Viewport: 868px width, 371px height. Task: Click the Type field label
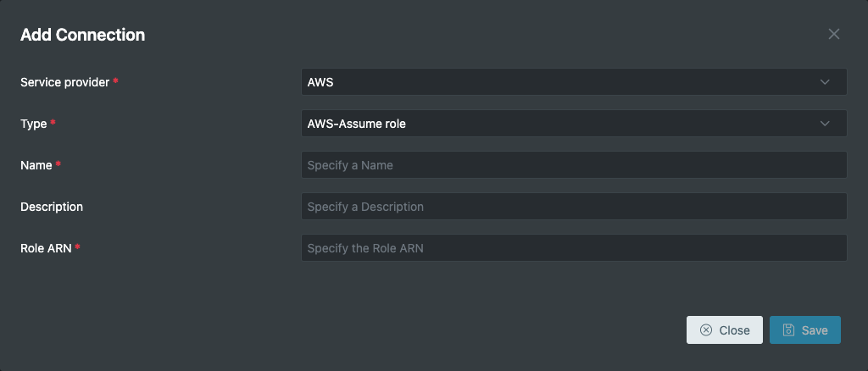34,124
